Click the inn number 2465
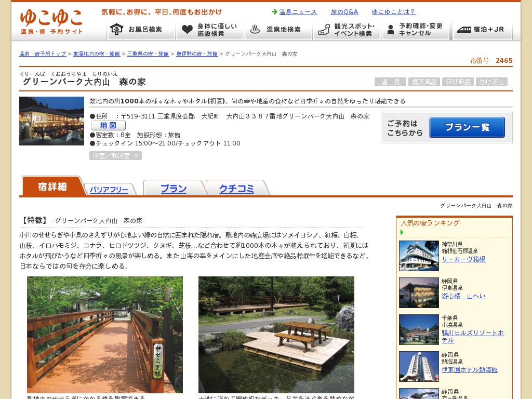The height and width of the screenshot is (399, 532). pyautogui.click(x=504, y=61)
